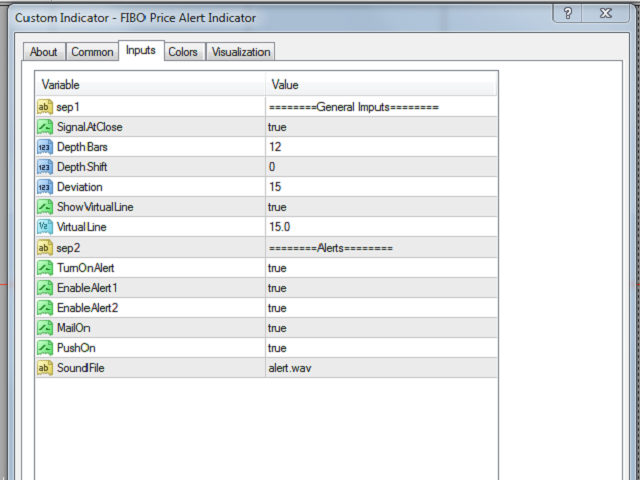Click the Deviation integer icon
640x480 pixels.
point(44,187)
